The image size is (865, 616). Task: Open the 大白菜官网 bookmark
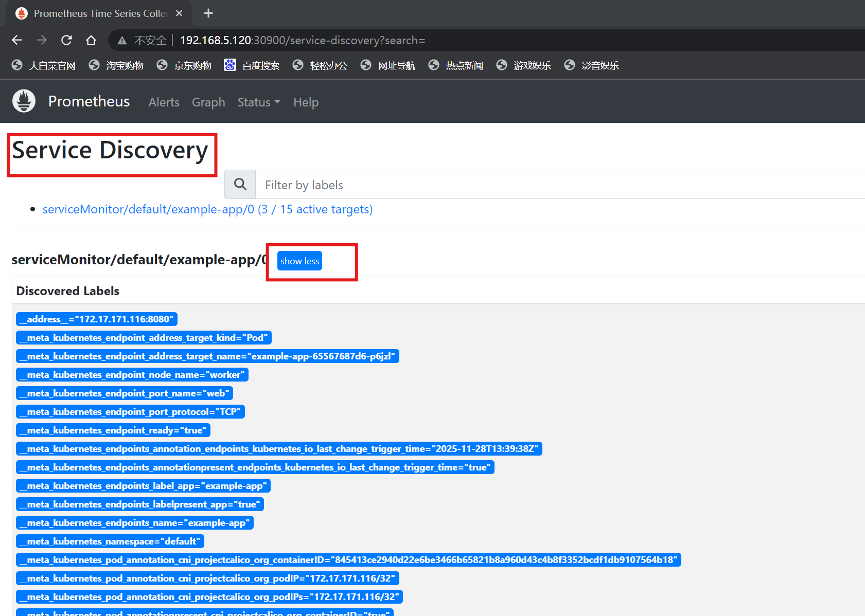click(x=44, y=65)
